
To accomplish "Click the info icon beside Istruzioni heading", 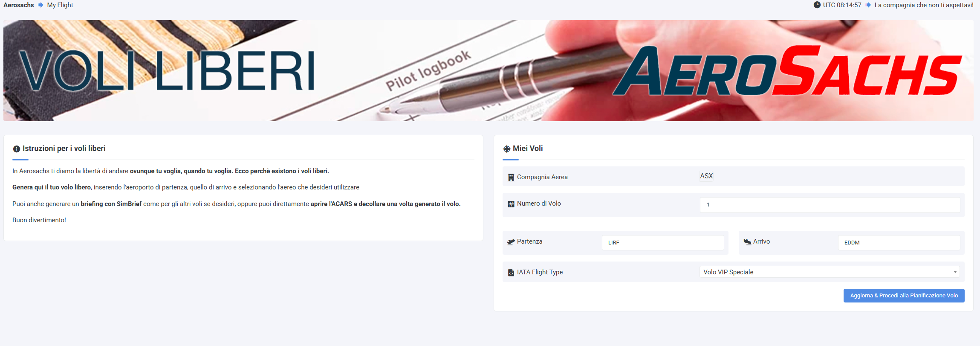I will click(17, 149).
